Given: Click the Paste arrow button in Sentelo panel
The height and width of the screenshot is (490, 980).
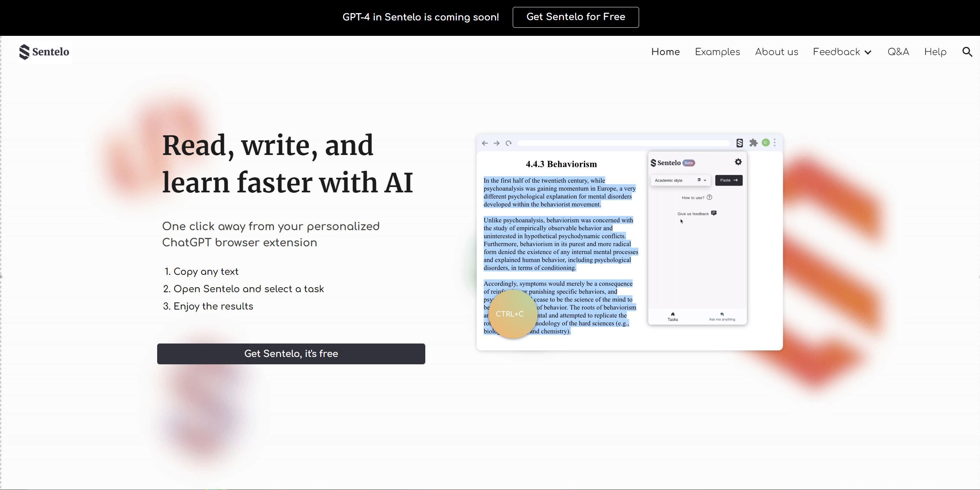Looking at the screenshot, I should pos(729,180).
